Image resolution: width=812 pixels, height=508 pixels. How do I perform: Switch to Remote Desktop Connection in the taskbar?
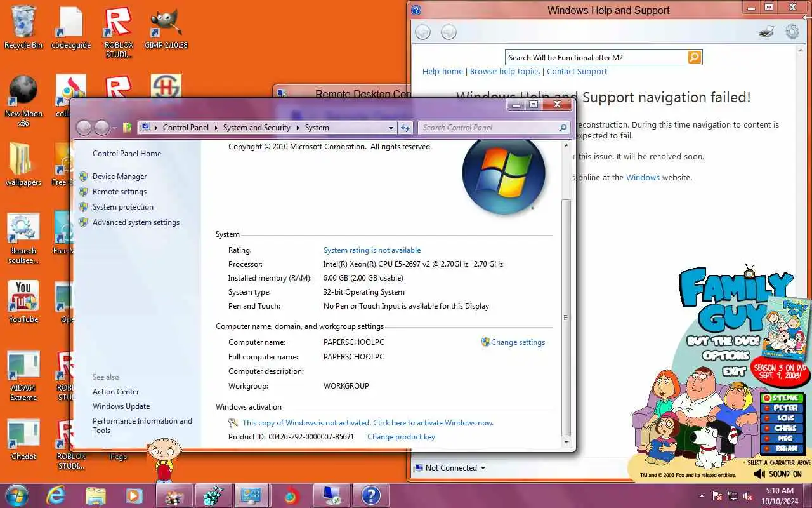tap(331, 495)
